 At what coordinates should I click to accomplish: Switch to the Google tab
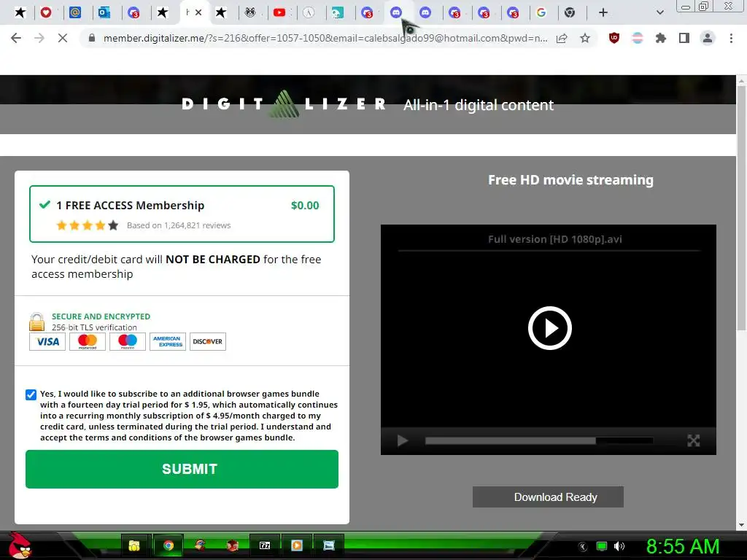click(541, 12)
